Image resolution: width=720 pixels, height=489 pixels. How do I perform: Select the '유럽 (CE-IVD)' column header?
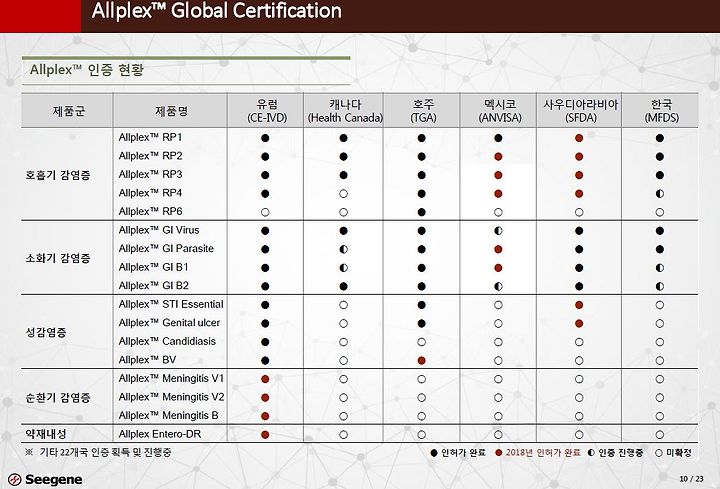point(267,111)
